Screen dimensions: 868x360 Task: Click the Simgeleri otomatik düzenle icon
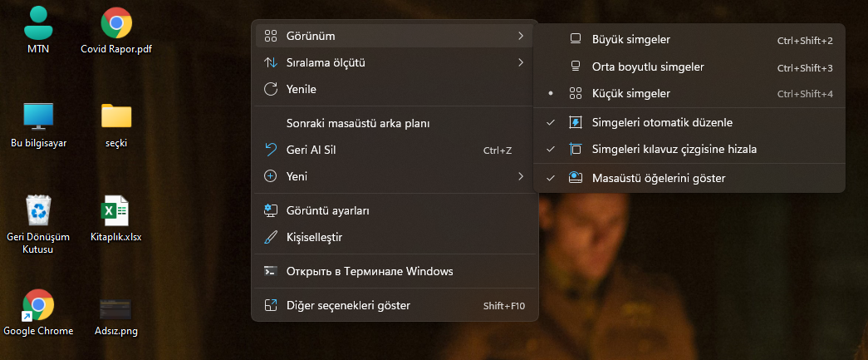coord(576,122)
